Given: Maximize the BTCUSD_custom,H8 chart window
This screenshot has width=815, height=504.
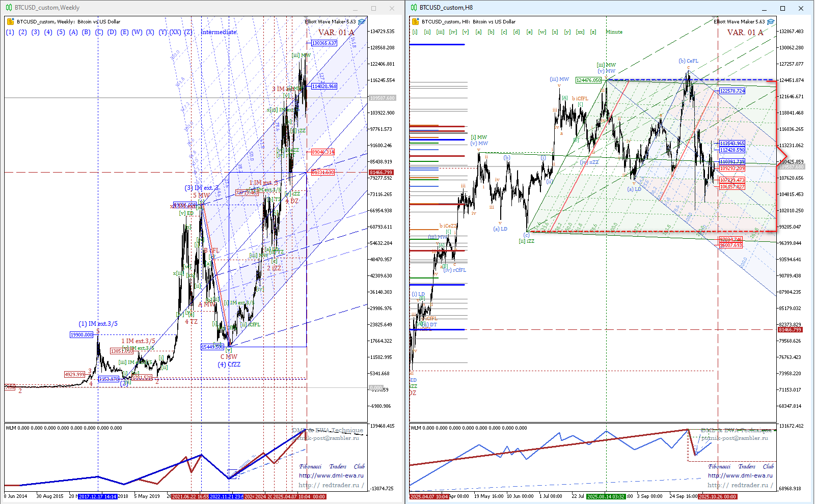Looking at the screenshot, I should 782,8.
